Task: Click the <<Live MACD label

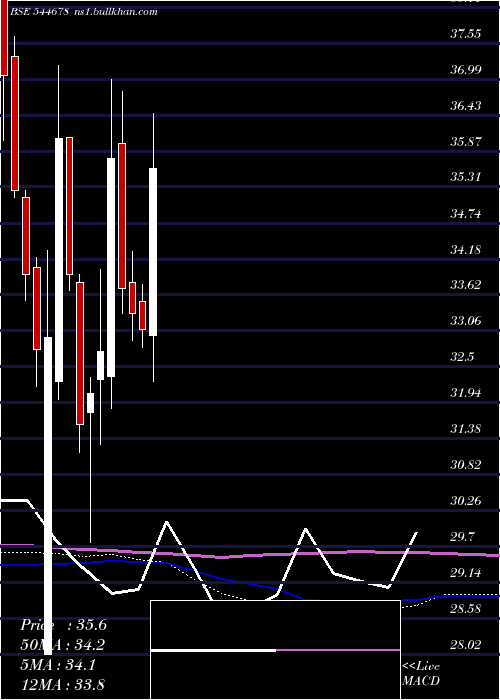Action: 421,674
